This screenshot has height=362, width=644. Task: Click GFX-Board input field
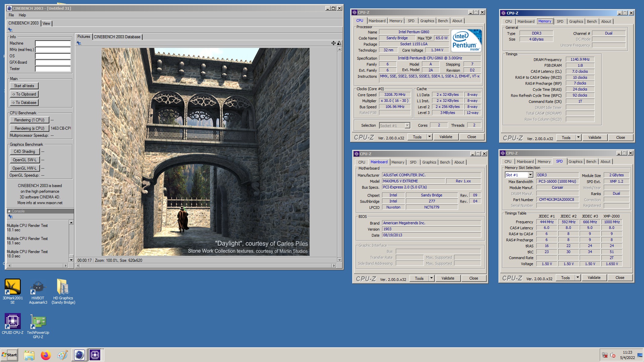click(53, 62)
